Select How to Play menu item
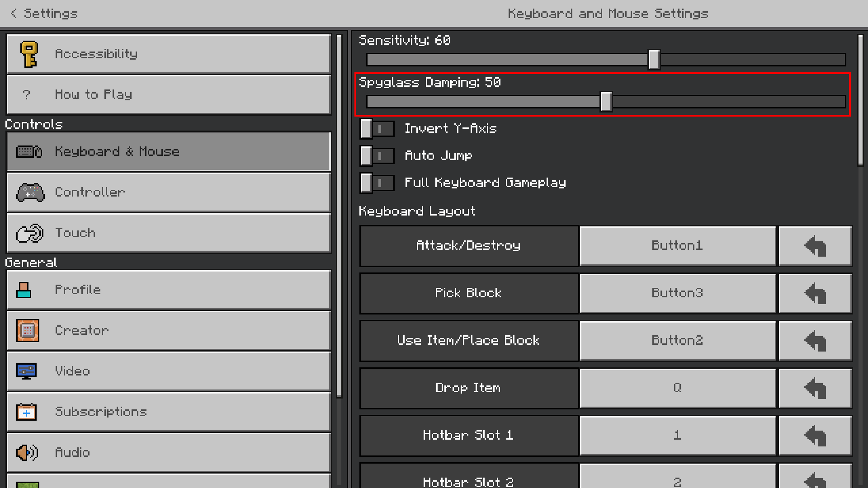The image size is (868, 488). (x=169, y=94)
